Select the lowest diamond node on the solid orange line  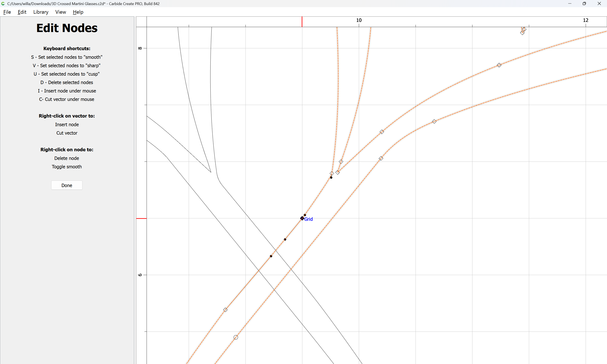tap(225, 310)
